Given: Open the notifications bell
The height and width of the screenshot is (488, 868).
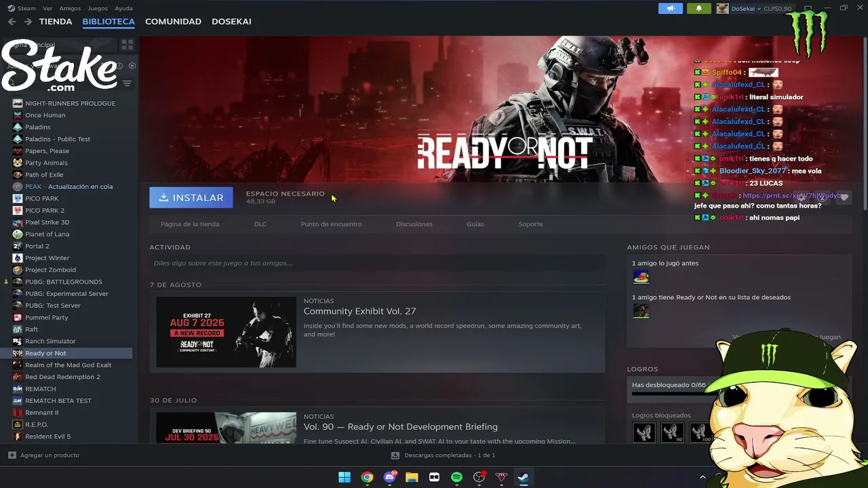Looking at the screenshot, I should 699,8.
